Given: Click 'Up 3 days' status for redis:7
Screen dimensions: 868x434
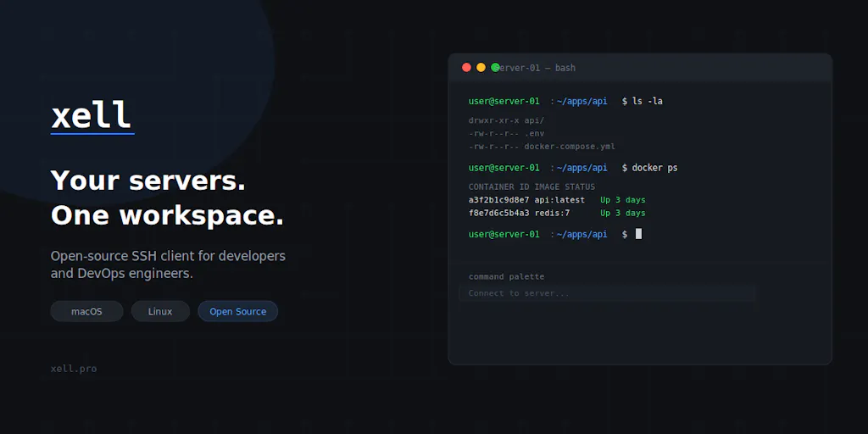Looking at the screenshot, I should 623,213.
